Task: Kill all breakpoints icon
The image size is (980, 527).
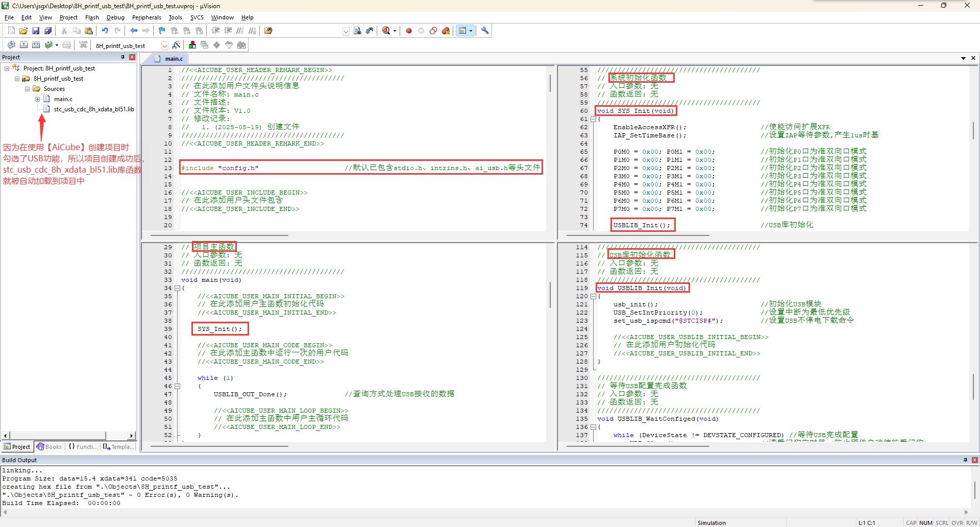Action: point(446,31)
